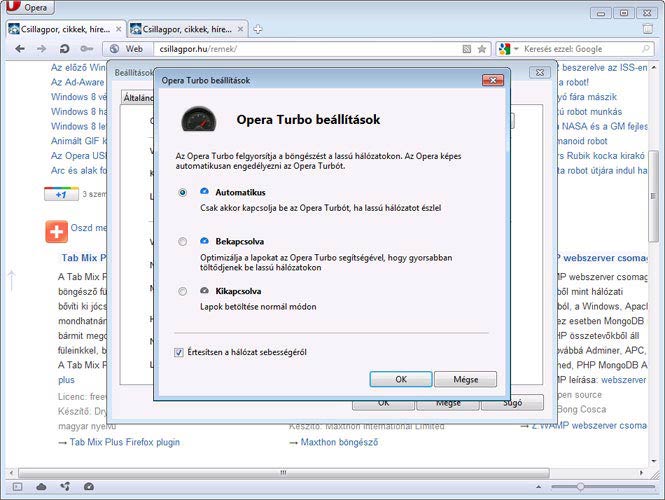
Task: Open Tab Mix Plus Firefox plugin link
Action: [125, 442]
